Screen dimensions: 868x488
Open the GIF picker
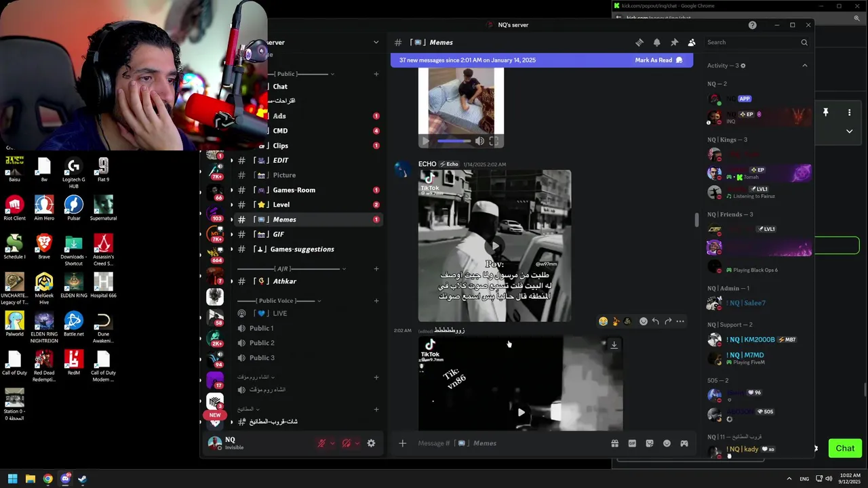coord(632,443)
